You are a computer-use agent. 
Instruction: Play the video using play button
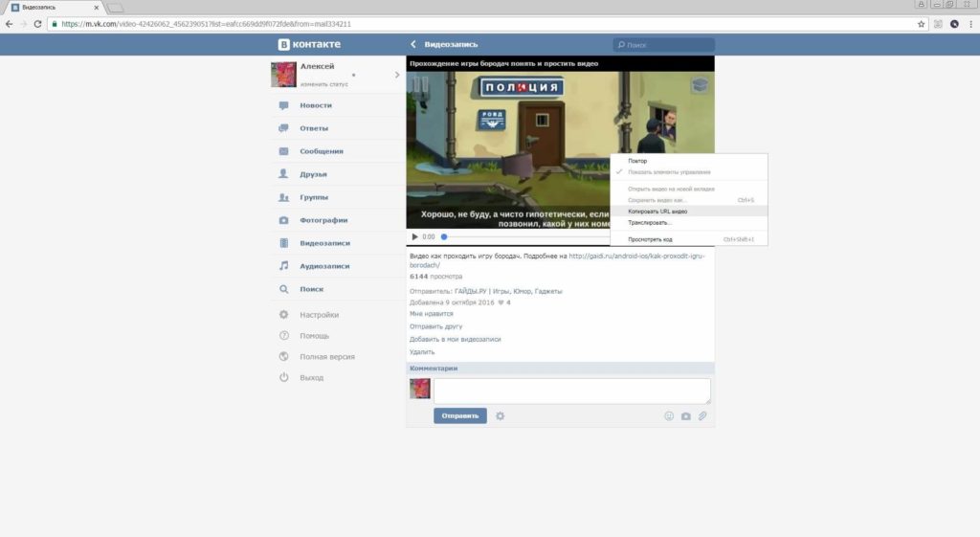point(414,237)
